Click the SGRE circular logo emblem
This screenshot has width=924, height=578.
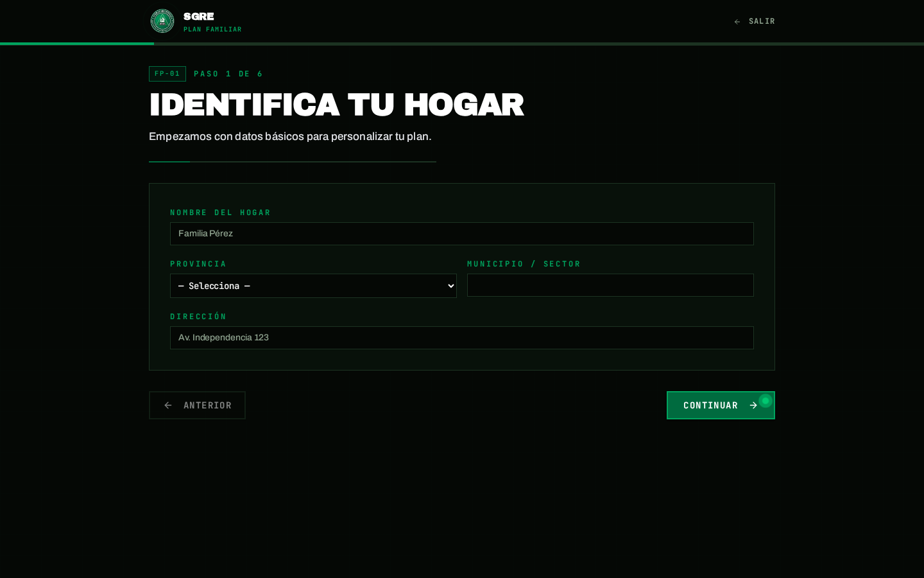click(162, 21)
